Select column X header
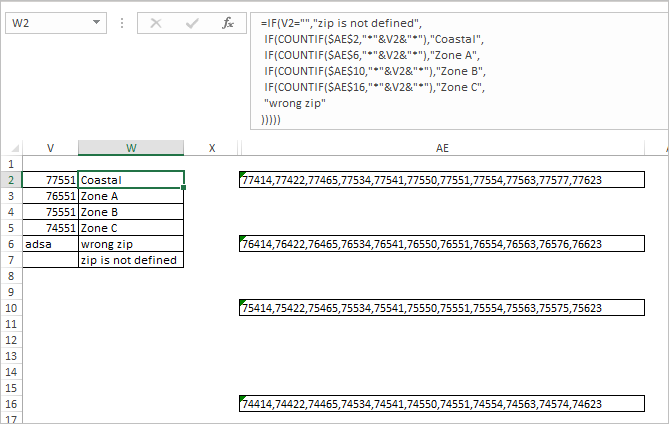 (x=212, y=148)
